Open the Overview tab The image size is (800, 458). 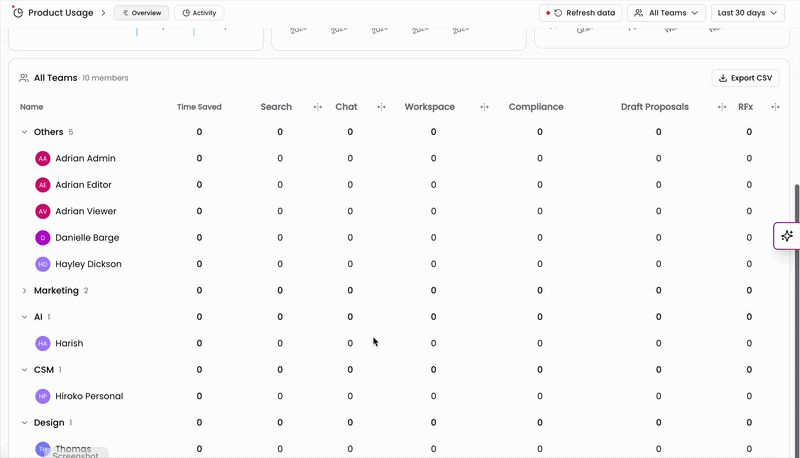(141, 13)
